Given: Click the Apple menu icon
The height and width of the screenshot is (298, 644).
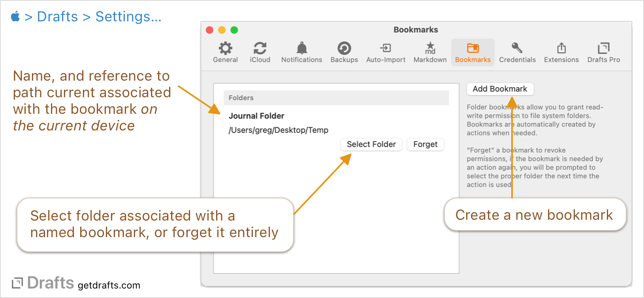Looking at the screenshot, I should coord(15,17).
